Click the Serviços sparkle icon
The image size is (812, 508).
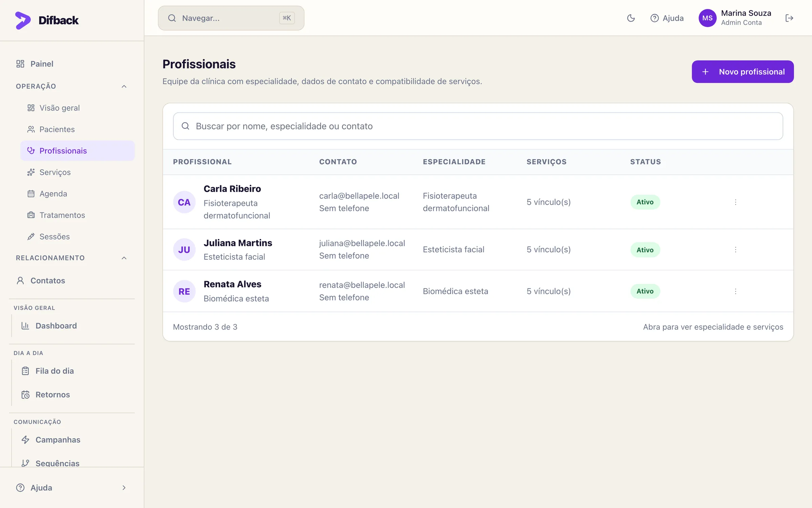[x=31, y=172]
